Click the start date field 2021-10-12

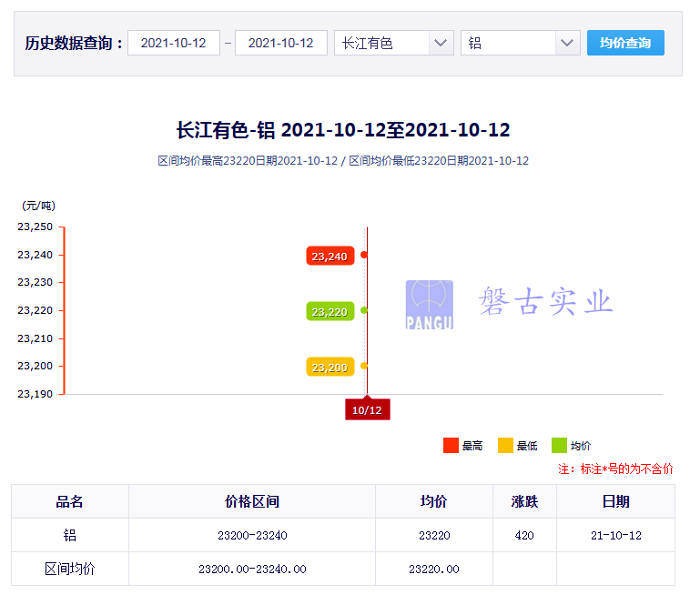174,43
